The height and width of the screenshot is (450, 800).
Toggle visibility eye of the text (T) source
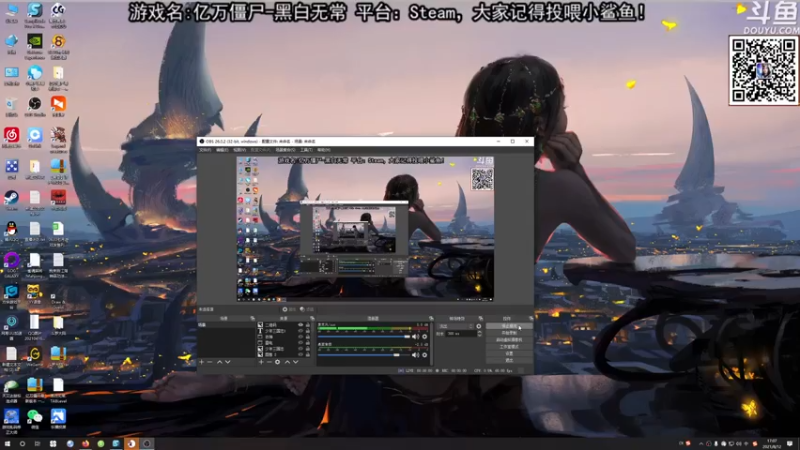[x=301, y=331]
